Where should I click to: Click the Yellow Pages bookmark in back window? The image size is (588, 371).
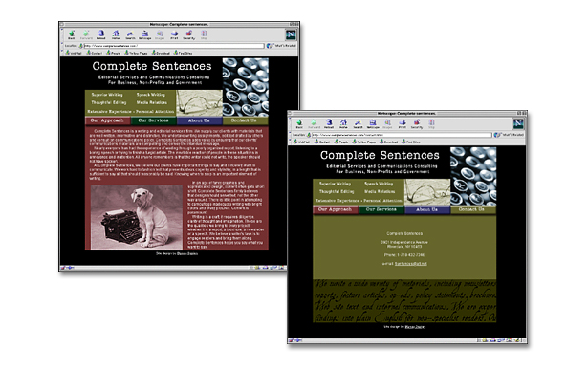(136, 53)
